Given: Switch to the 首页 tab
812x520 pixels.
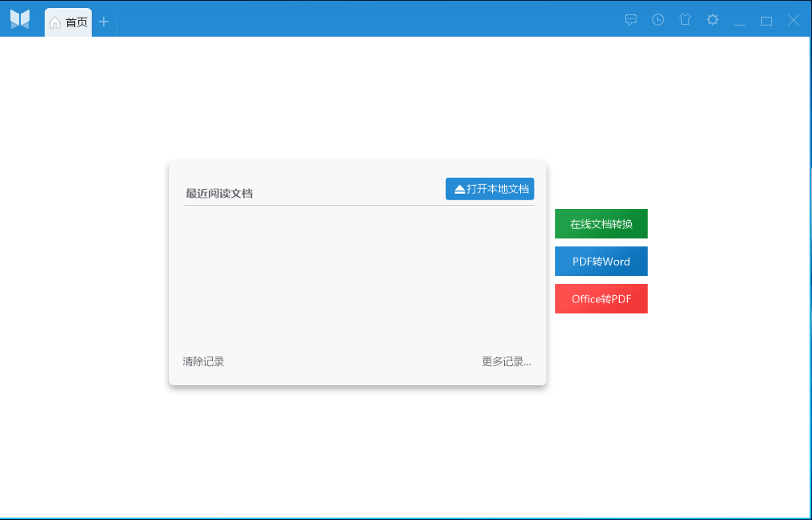Looking at the screenshot, I should tap(69, 22).
